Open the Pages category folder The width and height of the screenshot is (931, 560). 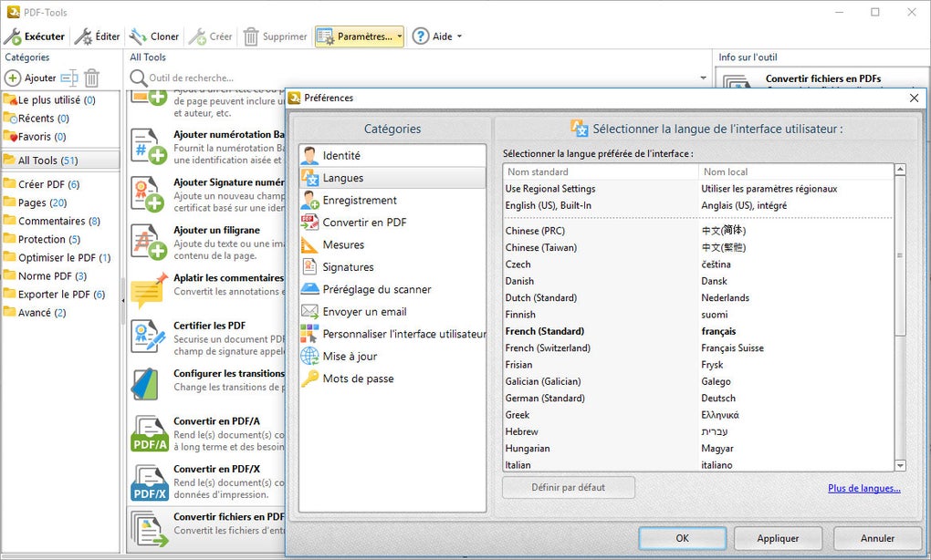(60, 202)
